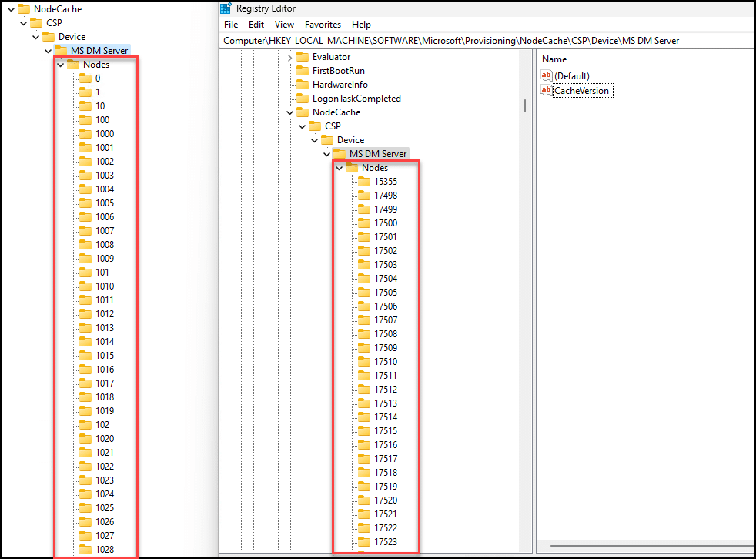Screen dimensions: 756x559
Task: Open the View menu
Action: point(284,25)
